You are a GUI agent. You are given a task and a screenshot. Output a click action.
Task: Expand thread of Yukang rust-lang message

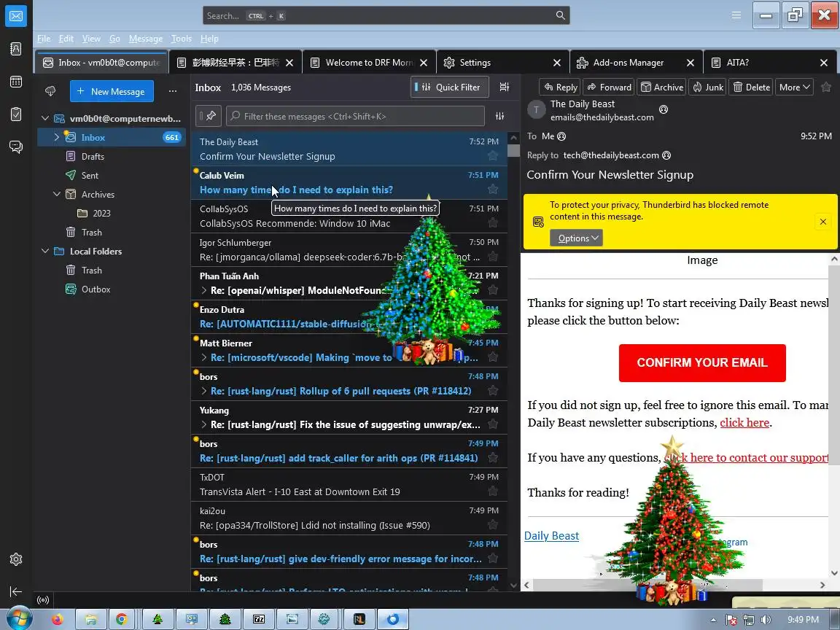[204, 424]
